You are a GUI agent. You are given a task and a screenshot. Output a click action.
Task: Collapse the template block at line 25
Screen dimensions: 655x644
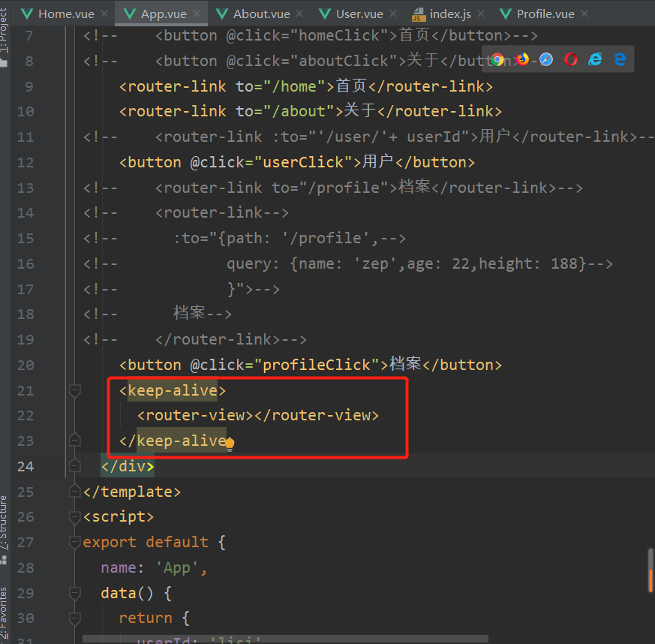75,491
